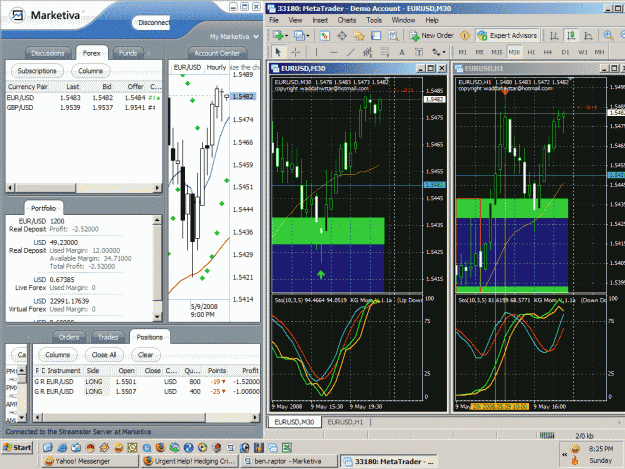
Task: Toggle the Expert Advisors button
Action: click(x=508, y=35)
